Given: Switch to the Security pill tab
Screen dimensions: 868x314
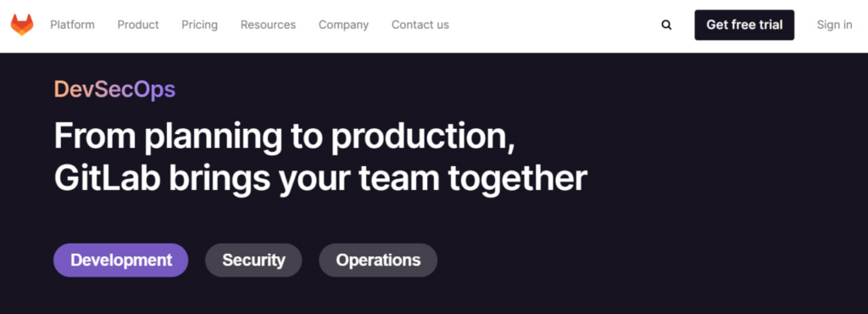Looking at the screenshot, I should (x=253, y=261).
